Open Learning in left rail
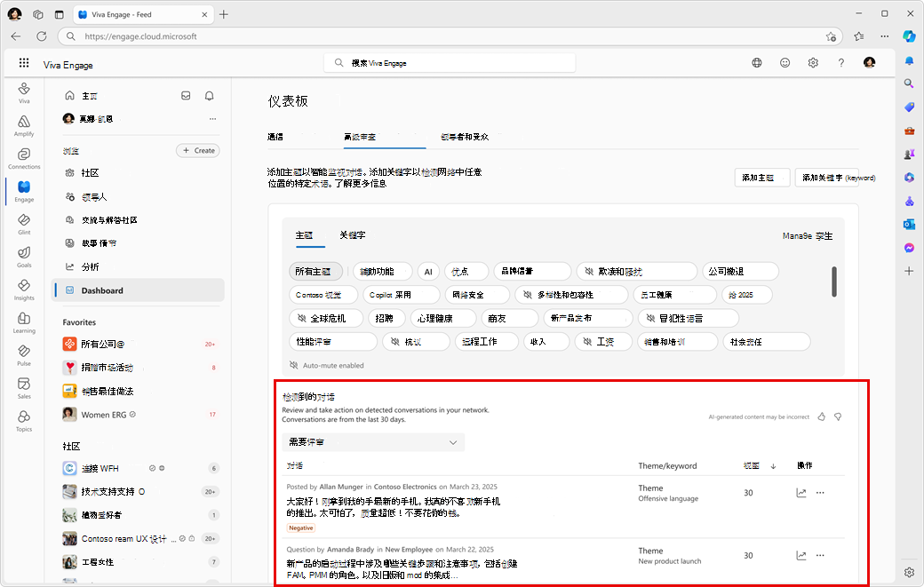This screenshot has width=924, height=587. click(24, 322)
